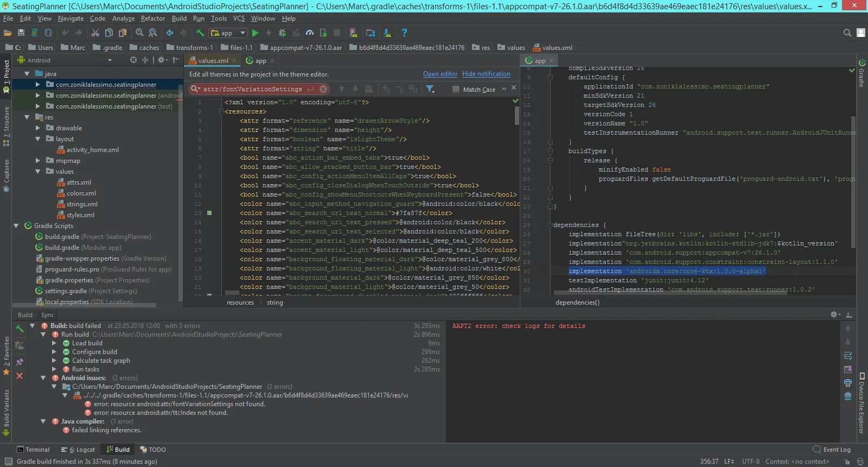Collapse the Android issues node
Image resolution: width=868 pixels, height=467 pixels.
point(43,378)
